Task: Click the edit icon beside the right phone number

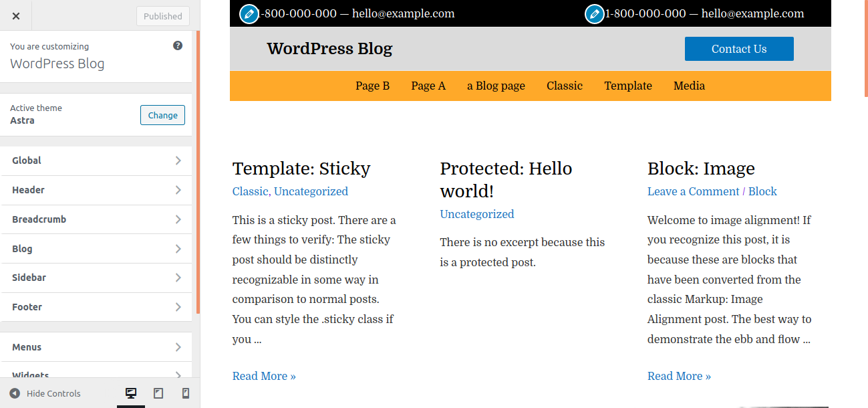Action: click(593, 13)
